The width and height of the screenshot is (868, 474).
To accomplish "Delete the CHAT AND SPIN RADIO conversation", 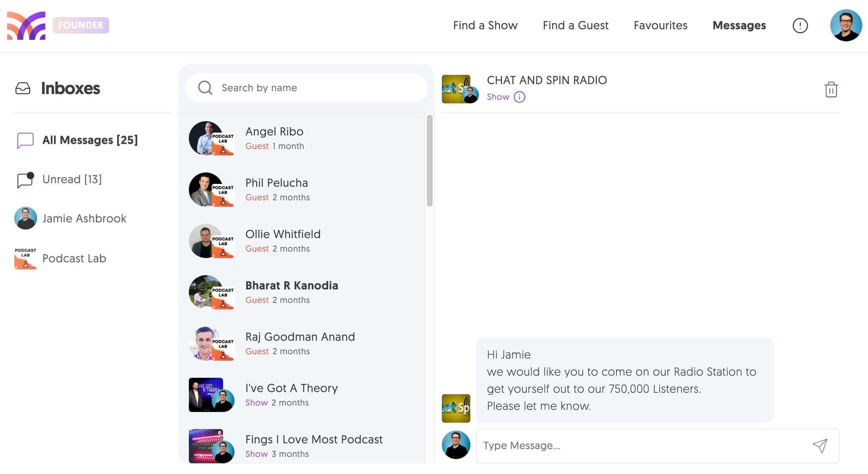I will point(831,89).
